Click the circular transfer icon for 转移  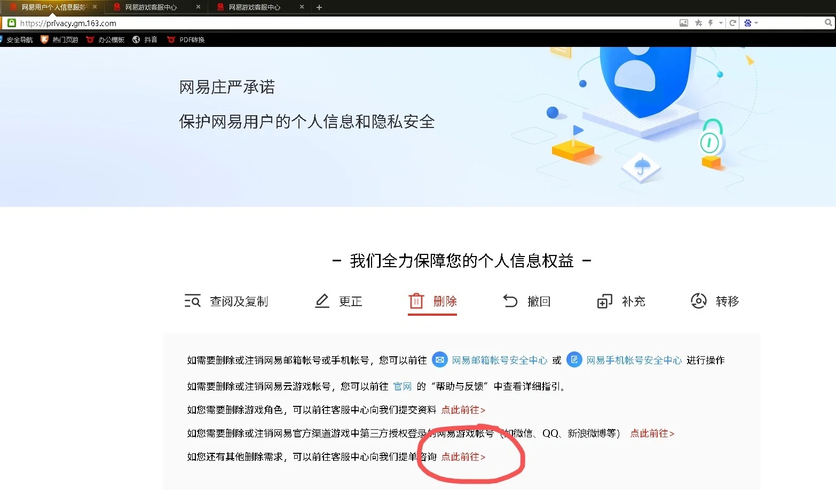pyautogui.click(x=699, y=301)
